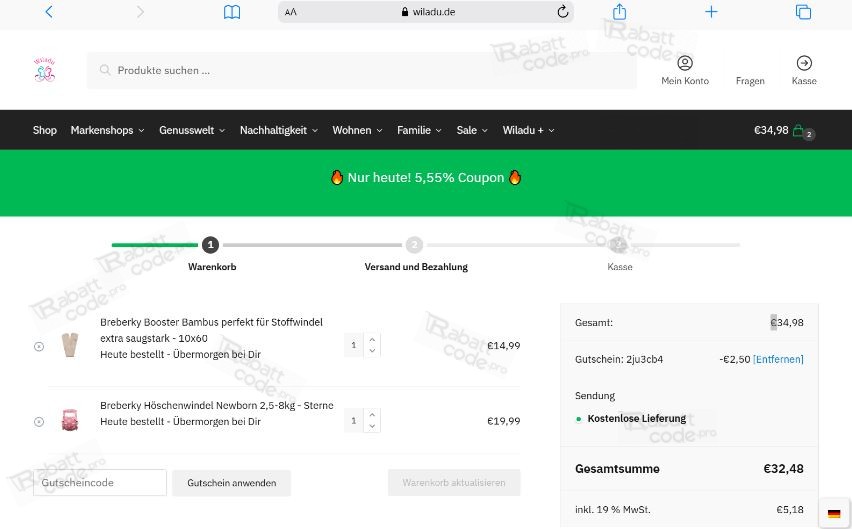Click the quantity field of Höschenwindel Newborn
The image size is (852, 529).
(354, 421)
